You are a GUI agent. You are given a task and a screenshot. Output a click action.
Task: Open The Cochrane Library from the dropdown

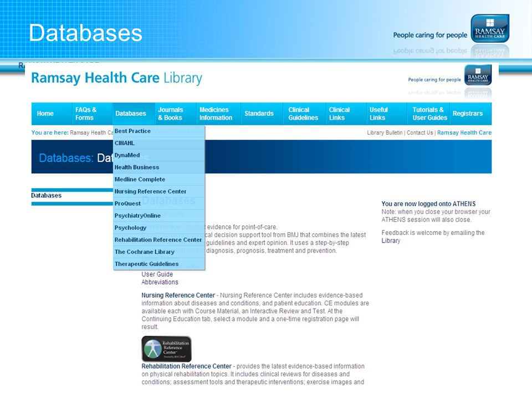159,252
